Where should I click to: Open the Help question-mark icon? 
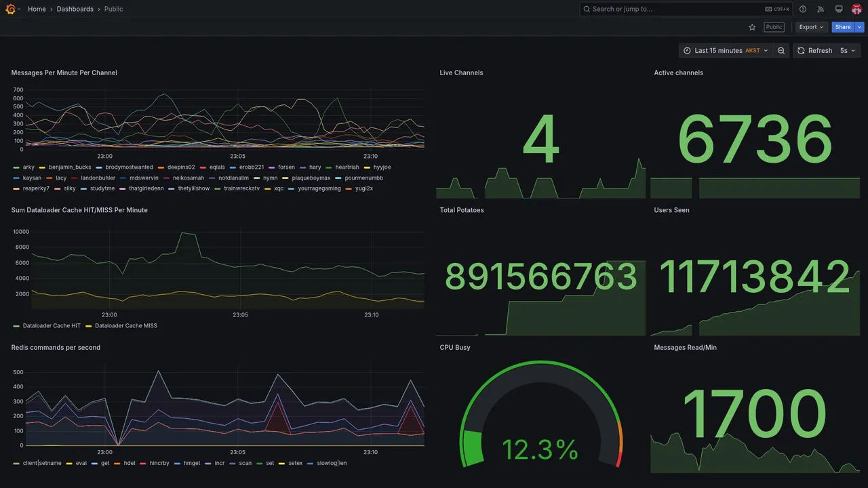tap(803, 9)
